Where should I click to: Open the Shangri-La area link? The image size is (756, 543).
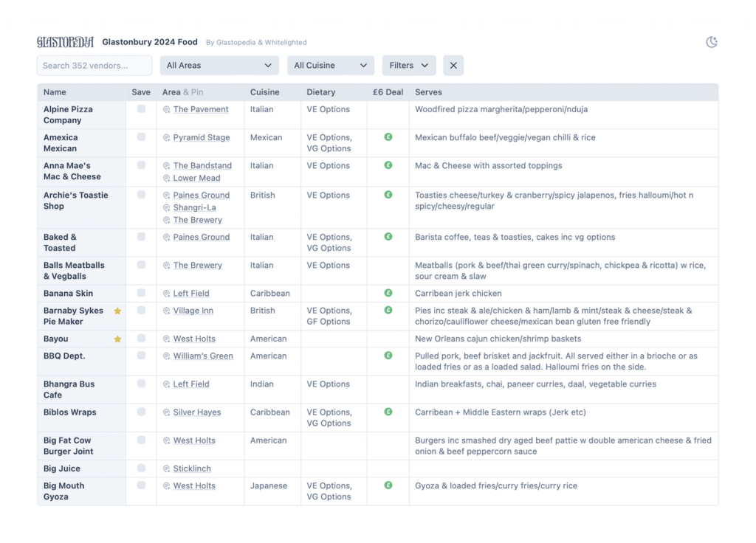coord(195,207)
